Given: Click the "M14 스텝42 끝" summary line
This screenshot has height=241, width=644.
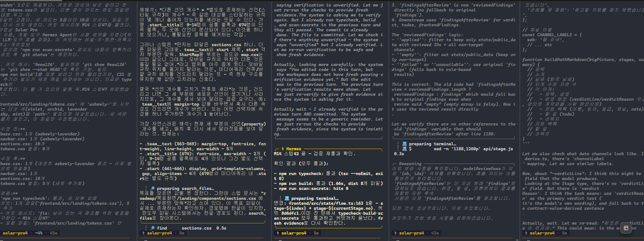Looking at the screenshot, I should tap(315, 154).
